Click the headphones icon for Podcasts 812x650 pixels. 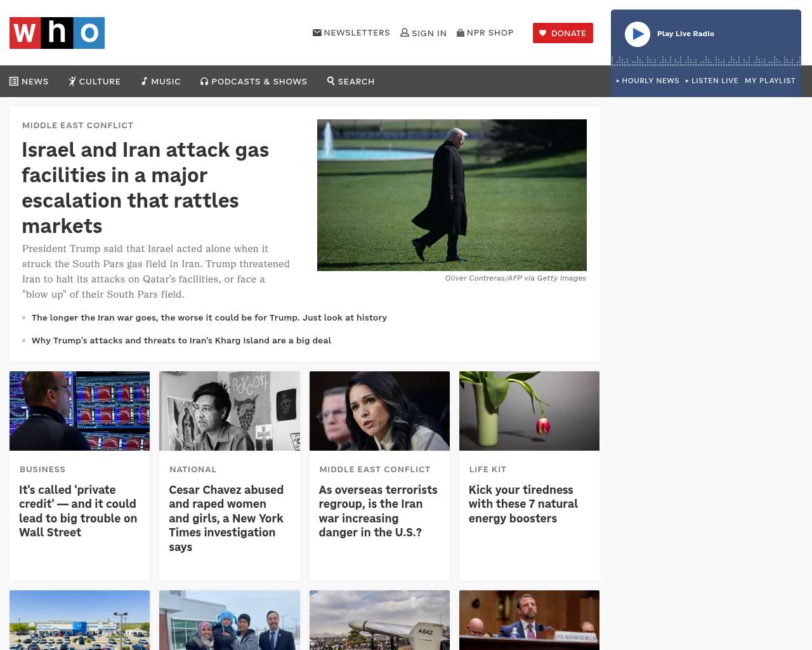coord(204,81)
